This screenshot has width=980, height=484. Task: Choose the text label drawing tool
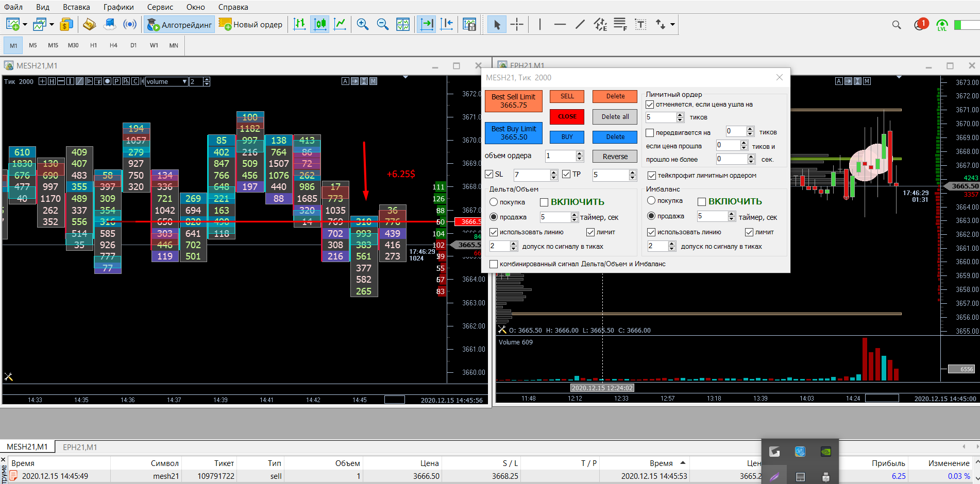pos(640,24)
